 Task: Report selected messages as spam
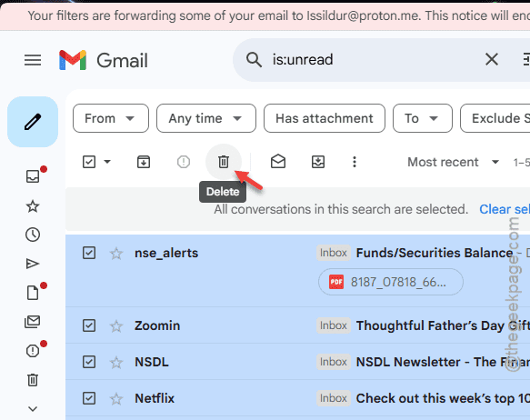coord(184,162)
